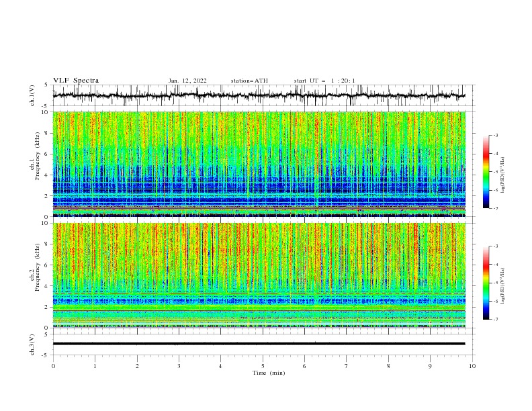Click the ch.2 spectrogram panel
The width and height of the screenshot is (532, 411).
tap(259, 275)
